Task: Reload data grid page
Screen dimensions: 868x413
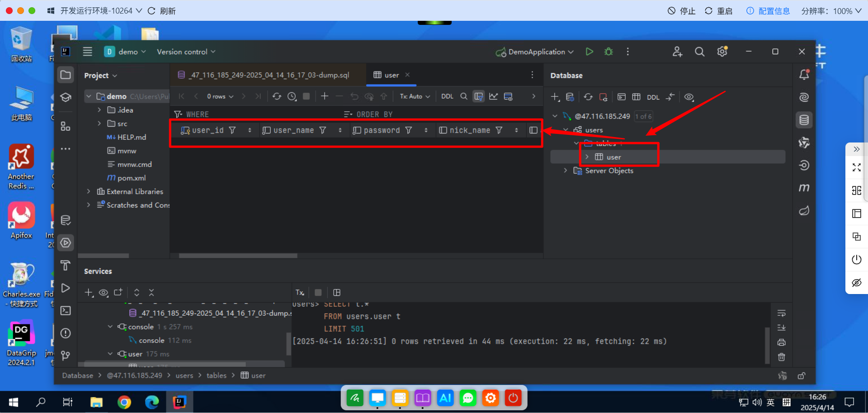Action: [277, 96]
